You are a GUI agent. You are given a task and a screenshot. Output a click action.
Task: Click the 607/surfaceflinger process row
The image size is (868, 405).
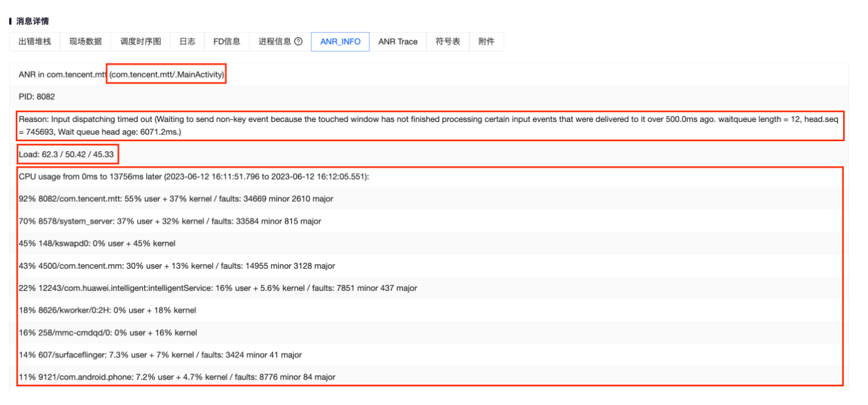(160, 355)
